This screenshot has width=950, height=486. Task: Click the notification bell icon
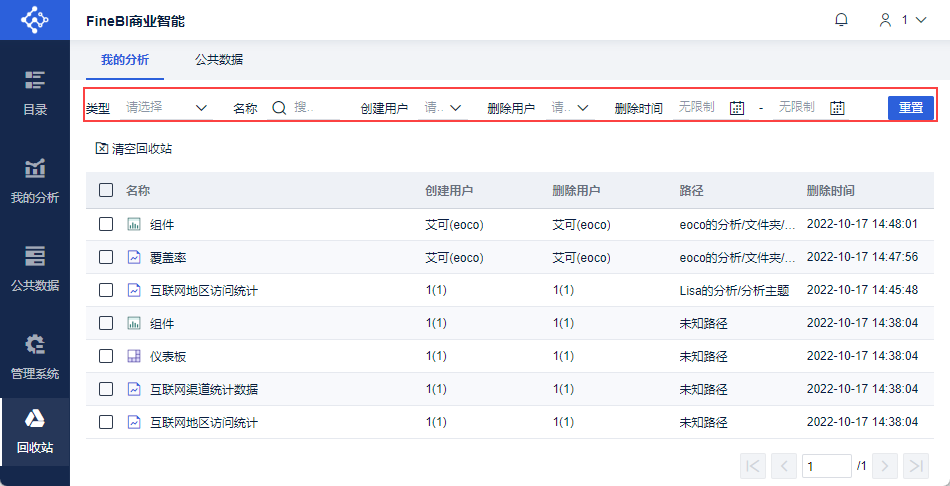(841, 20)
